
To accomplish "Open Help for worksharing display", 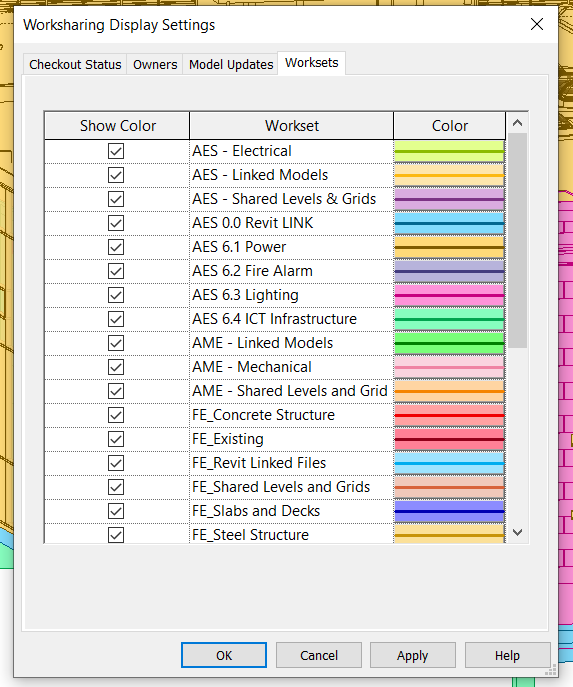I will pyautogui.click(x=507, y=655).
